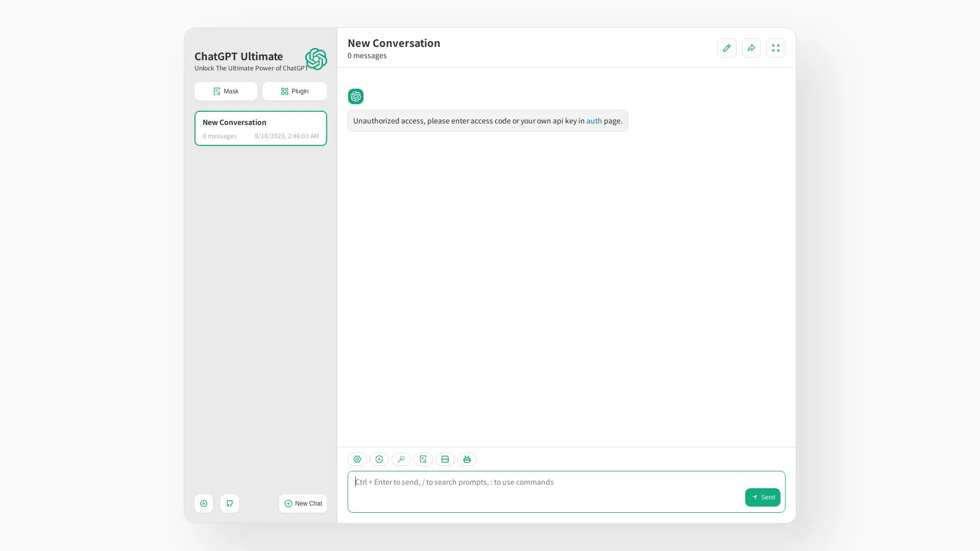Toggle fullscreen with the expand icon

776,48
